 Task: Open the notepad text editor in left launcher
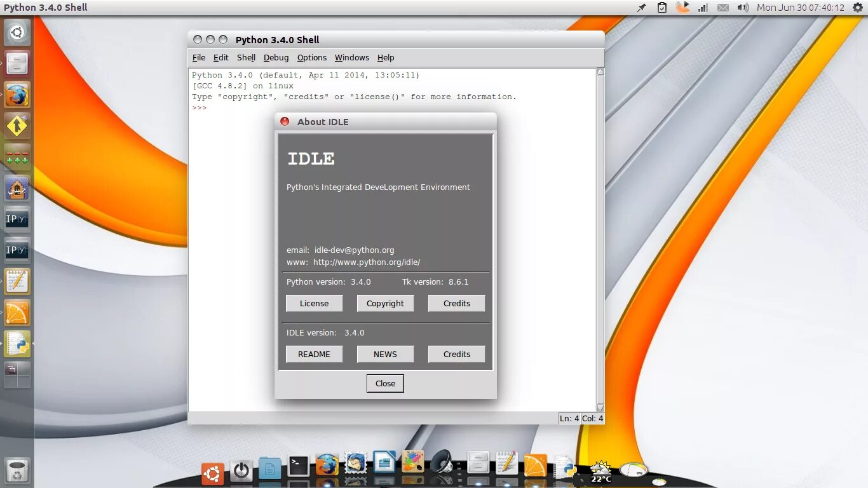point(17,281)
